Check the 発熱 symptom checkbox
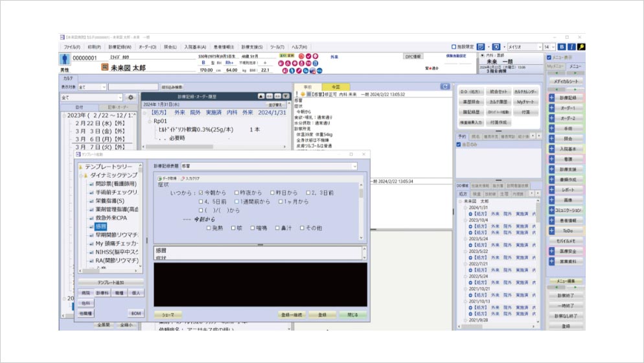 tap(209, 228)
